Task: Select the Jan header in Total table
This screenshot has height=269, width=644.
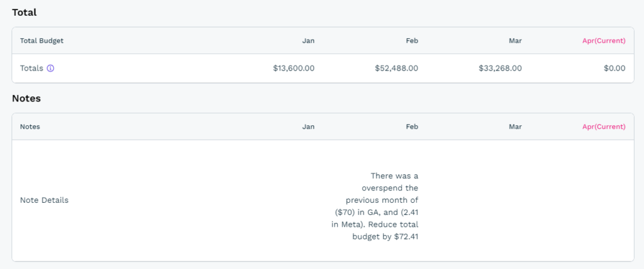Action: click(x=308, y=40)
